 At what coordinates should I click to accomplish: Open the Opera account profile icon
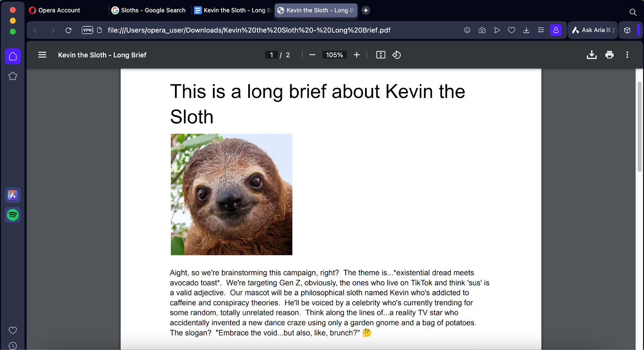[556, 30]
